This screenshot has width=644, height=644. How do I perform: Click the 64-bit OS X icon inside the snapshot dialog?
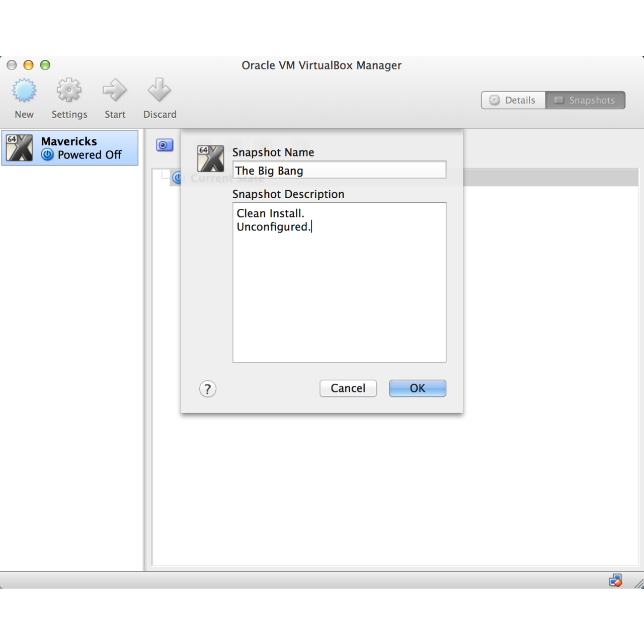211,158
